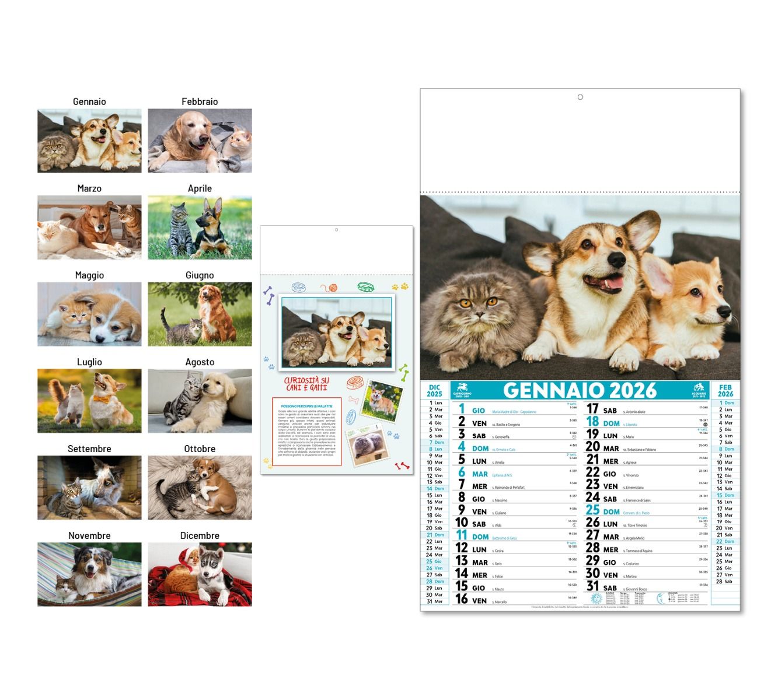Screen dimensions: 778x700
Task: Click the sun icon in the footer
Action: tap(596, 598)
